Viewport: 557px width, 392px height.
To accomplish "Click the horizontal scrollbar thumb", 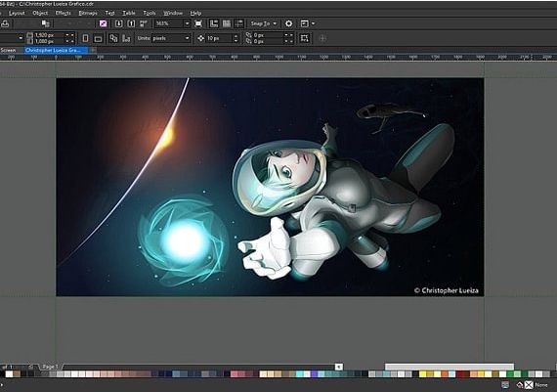I will (x=450, y=367).
